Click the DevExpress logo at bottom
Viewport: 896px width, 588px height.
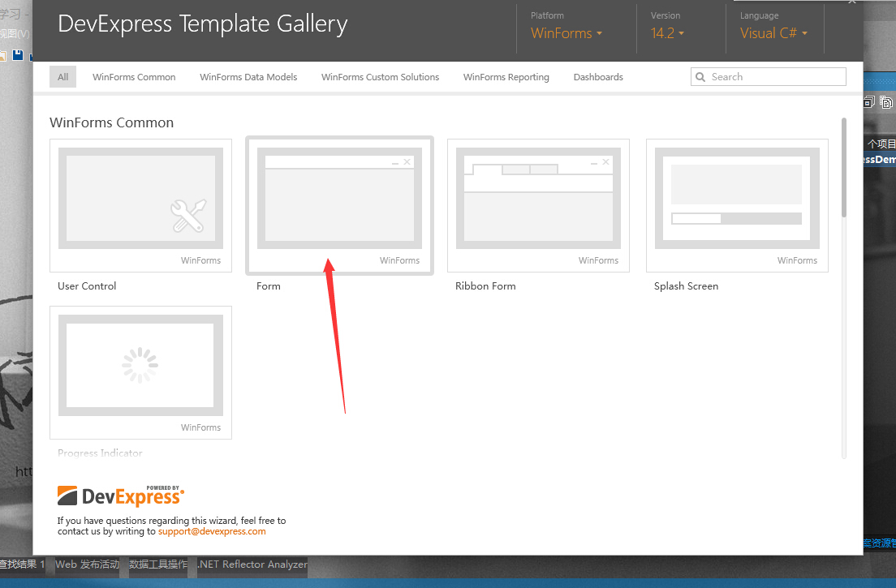pos(121,496)
